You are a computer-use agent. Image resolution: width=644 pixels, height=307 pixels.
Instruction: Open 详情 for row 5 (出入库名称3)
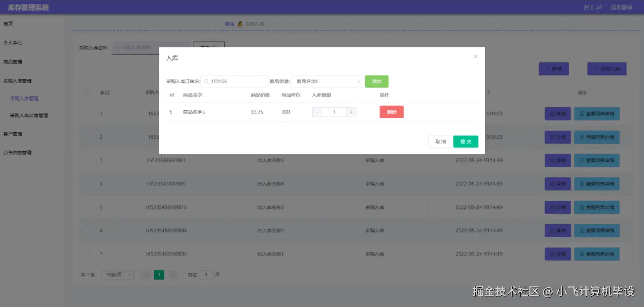(558, 207)
